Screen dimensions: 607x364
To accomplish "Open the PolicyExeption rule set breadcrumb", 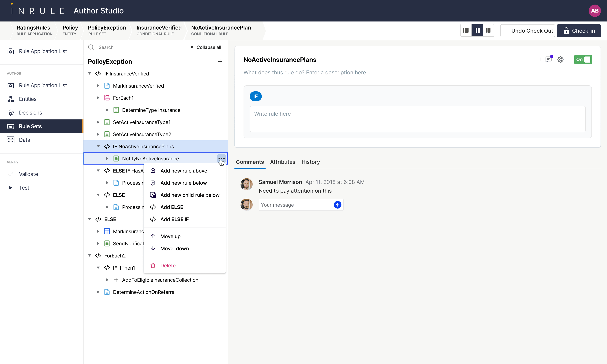I will 107,30.
